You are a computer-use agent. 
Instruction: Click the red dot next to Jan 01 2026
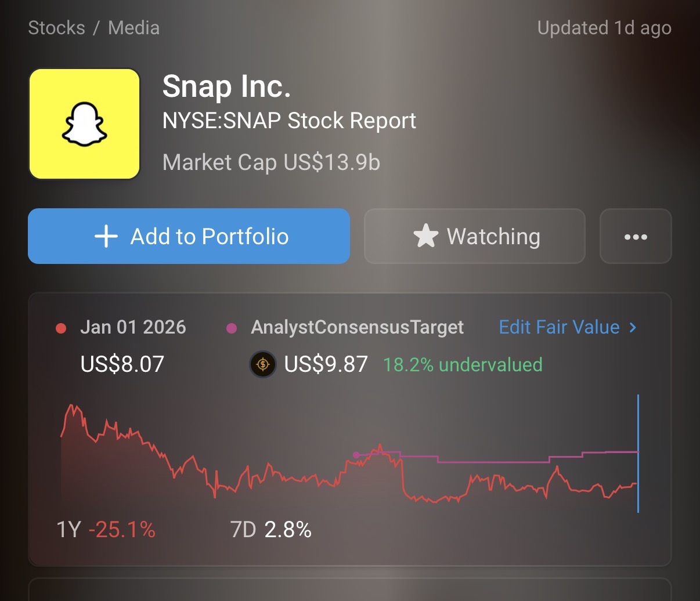click(x=61, y=328)
